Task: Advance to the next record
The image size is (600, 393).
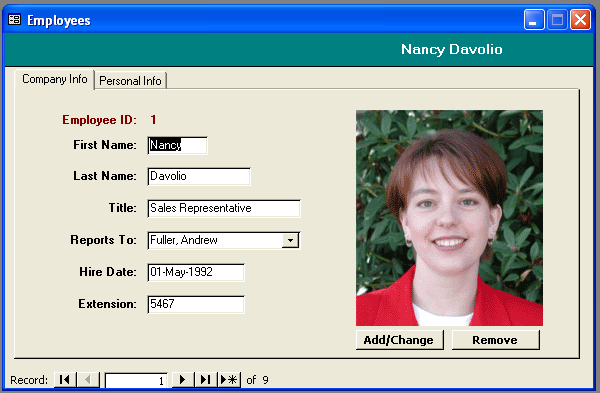Action: click(183, 380)
